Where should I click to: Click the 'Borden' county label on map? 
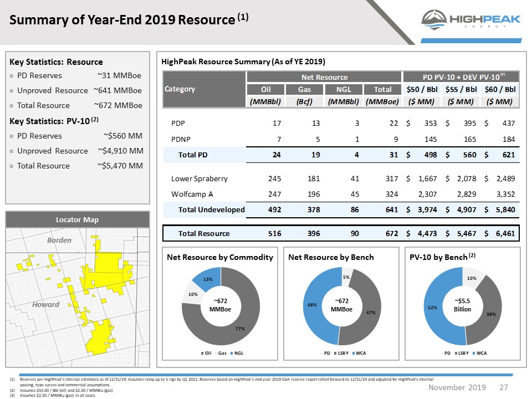click(59, 240)
